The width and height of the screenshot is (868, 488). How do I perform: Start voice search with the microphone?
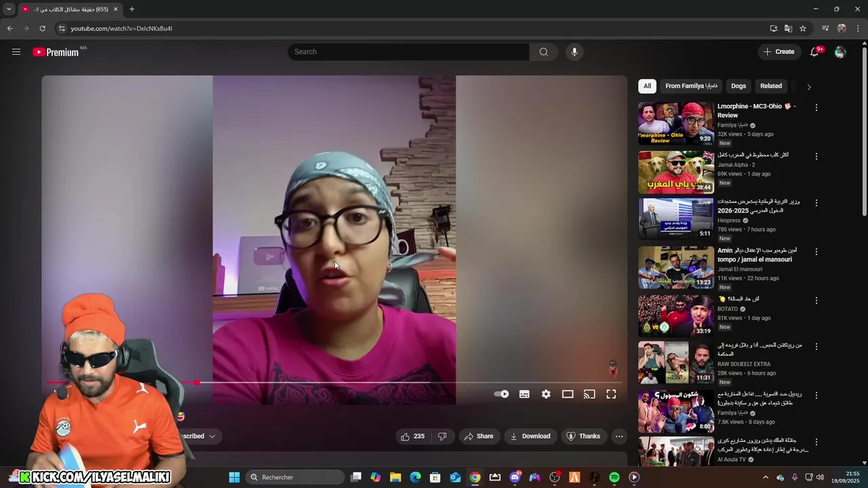click(574, 52)
